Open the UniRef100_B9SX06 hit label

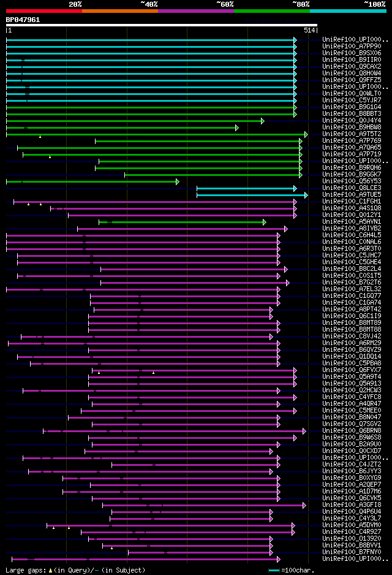click(x=352, y=53)
